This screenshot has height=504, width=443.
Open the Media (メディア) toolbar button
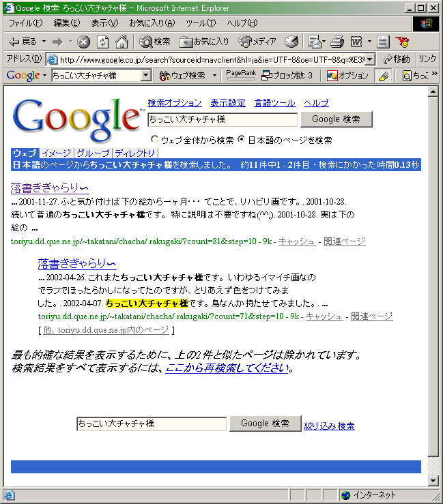[x=257, y=41]
